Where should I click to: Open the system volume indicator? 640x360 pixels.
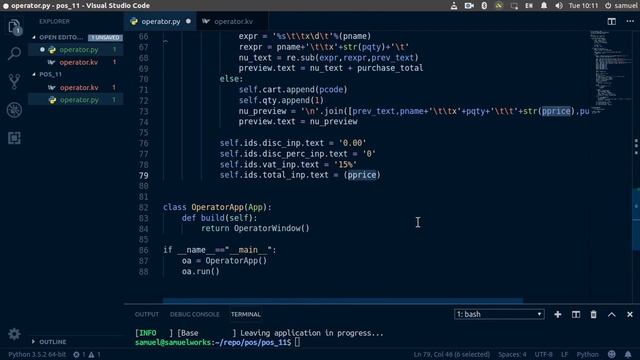(559, 6)
